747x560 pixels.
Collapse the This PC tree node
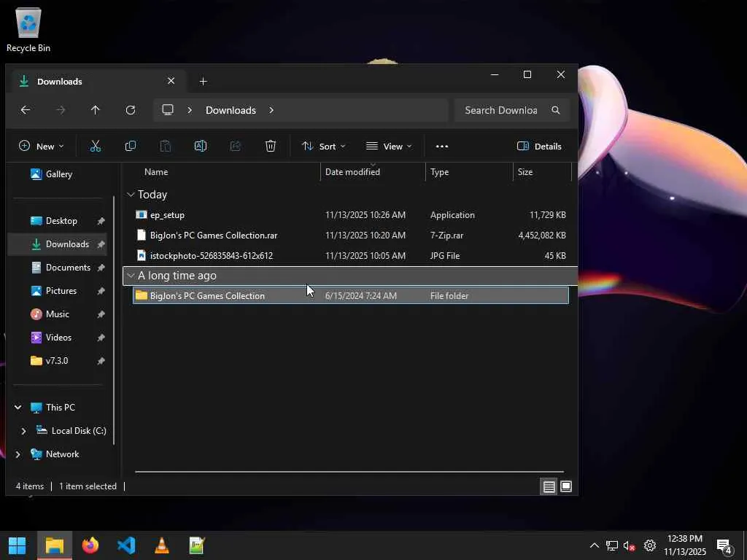point(18,407)
